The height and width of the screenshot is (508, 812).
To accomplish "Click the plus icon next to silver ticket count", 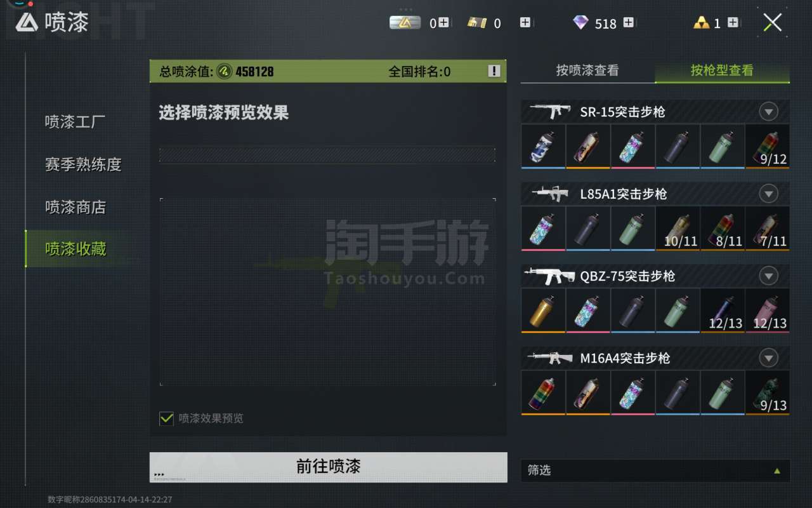I will tap(443, 23).
